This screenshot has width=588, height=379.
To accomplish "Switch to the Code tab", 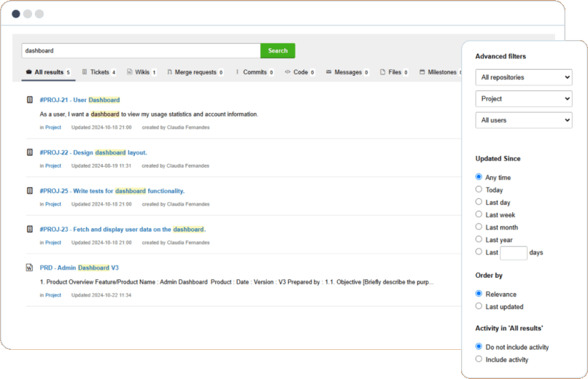I will point(300,72).
